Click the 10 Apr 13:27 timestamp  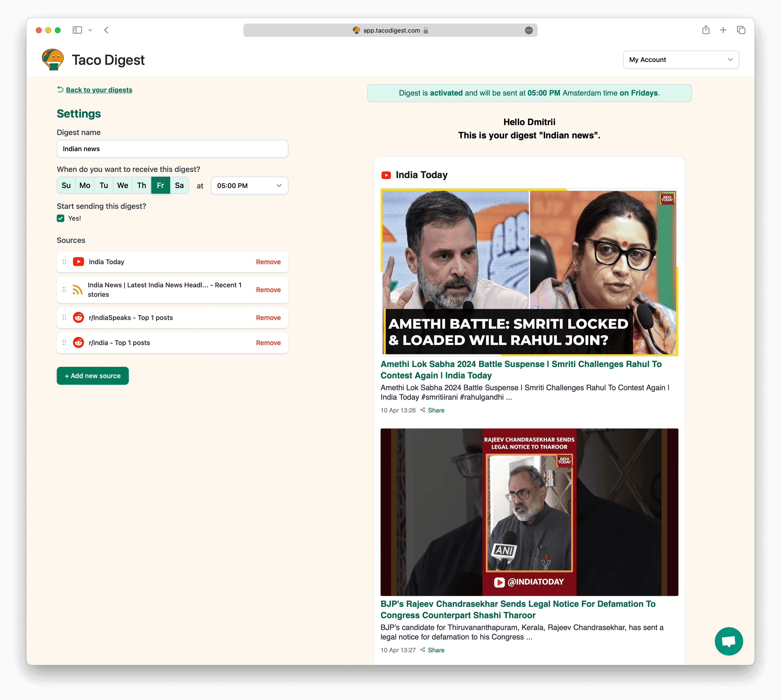[398, 650]
